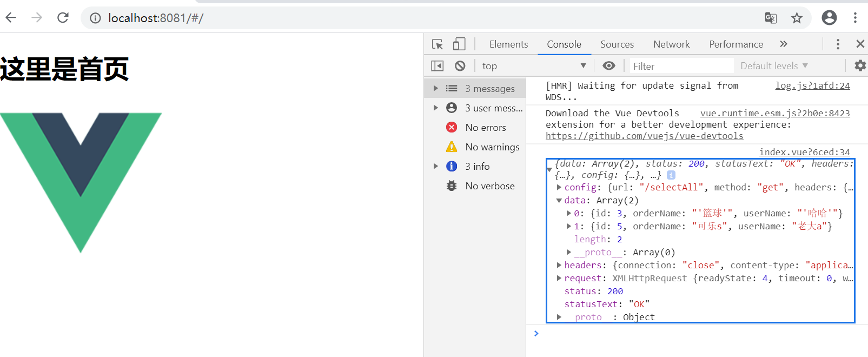Expand the headers property
Image resolution: width=868 pixels, height=357 pixels.
(x=559, y=265)
